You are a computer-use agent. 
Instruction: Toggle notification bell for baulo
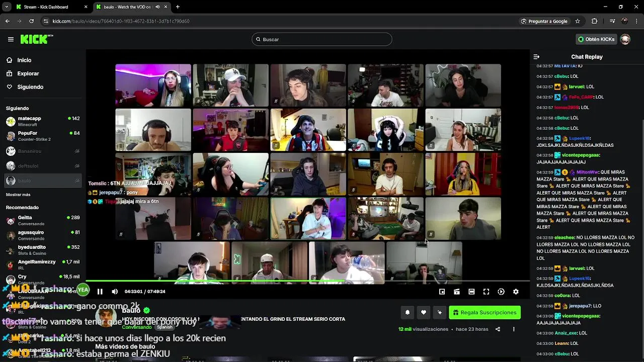click(x=408, y=312)
